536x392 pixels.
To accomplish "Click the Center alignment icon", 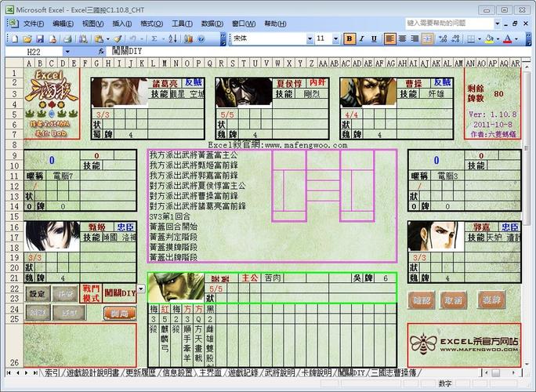I will (x=403, y=38).
